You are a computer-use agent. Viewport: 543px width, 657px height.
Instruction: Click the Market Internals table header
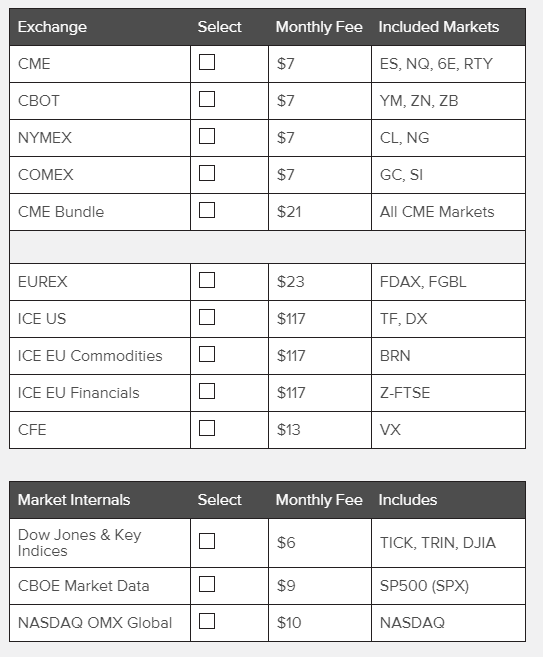click(x=74, y=500)
